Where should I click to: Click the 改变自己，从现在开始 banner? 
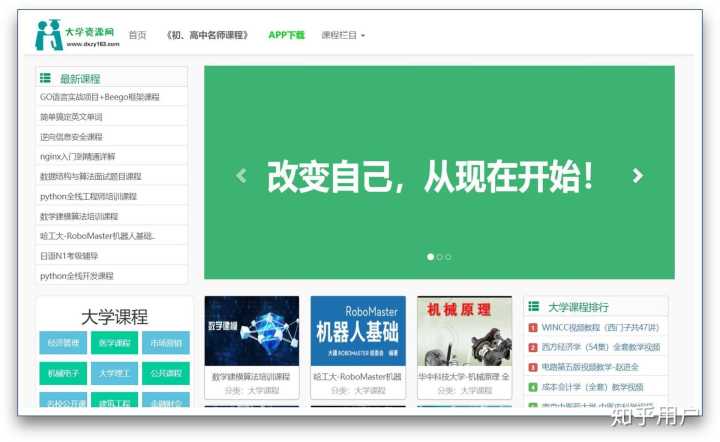tap(439, 172)
